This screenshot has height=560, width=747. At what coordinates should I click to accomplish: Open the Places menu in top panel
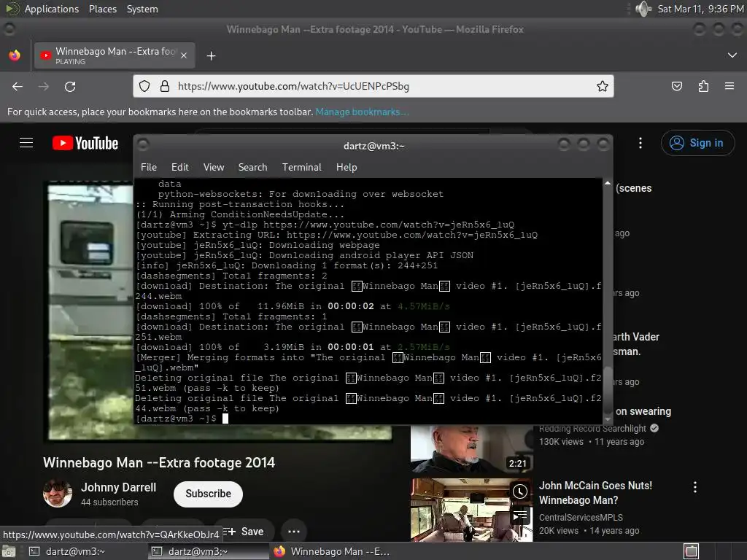[102, 9]
